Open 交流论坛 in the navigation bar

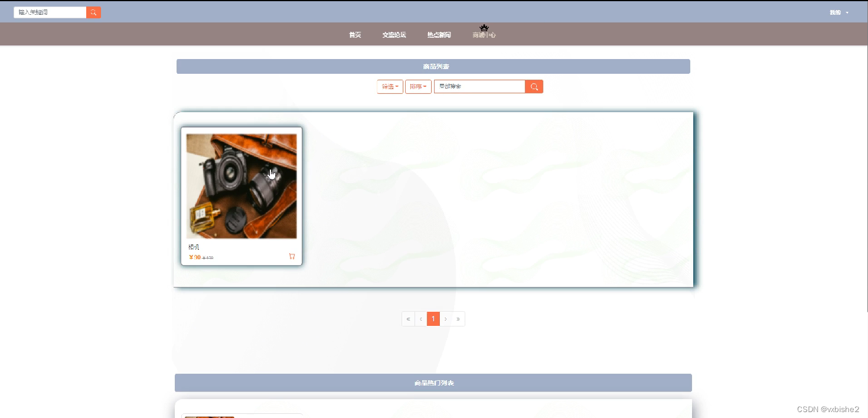tap(394, 35)
